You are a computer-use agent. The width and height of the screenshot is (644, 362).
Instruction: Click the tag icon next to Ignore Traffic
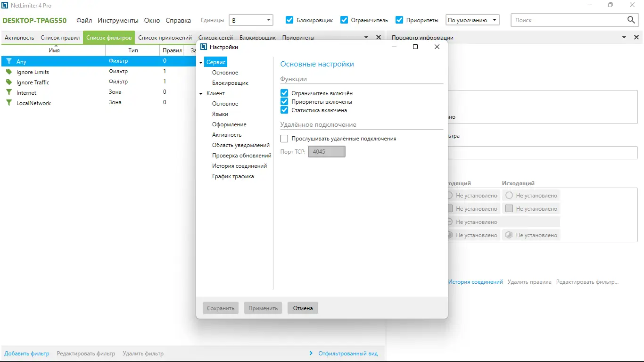pos(8,82)
